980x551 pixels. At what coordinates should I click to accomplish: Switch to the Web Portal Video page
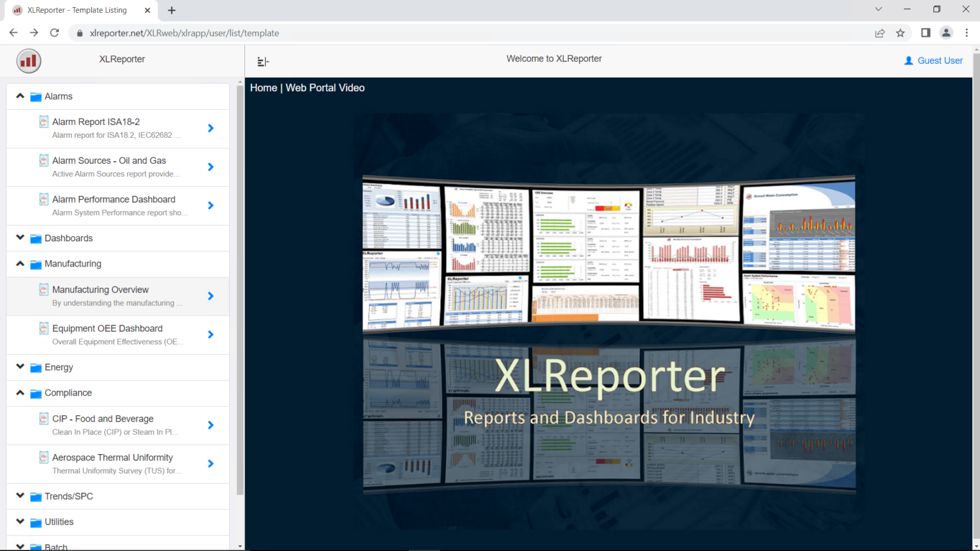coord(325,87)
